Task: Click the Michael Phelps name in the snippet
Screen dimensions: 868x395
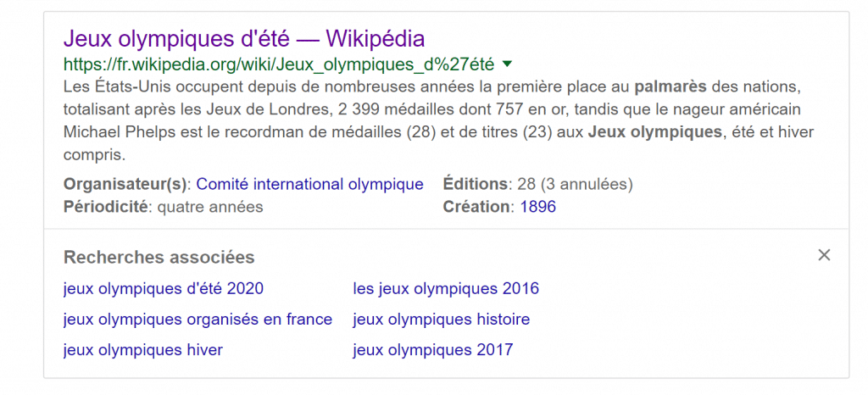Action: pos(111,133)
